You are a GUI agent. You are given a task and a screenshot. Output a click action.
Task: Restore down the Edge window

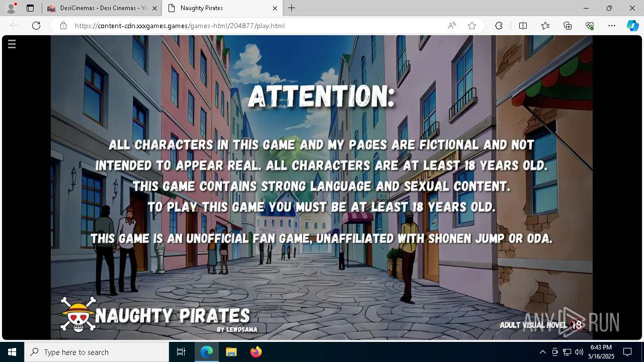coord(609,8)
